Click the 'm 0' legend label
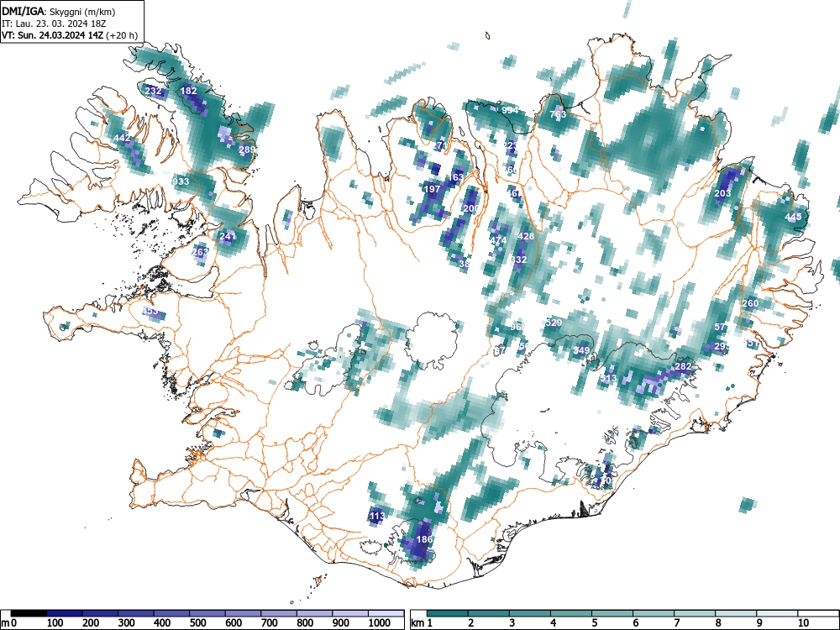This screenshot has width=840, height=630. click(8, 623)
